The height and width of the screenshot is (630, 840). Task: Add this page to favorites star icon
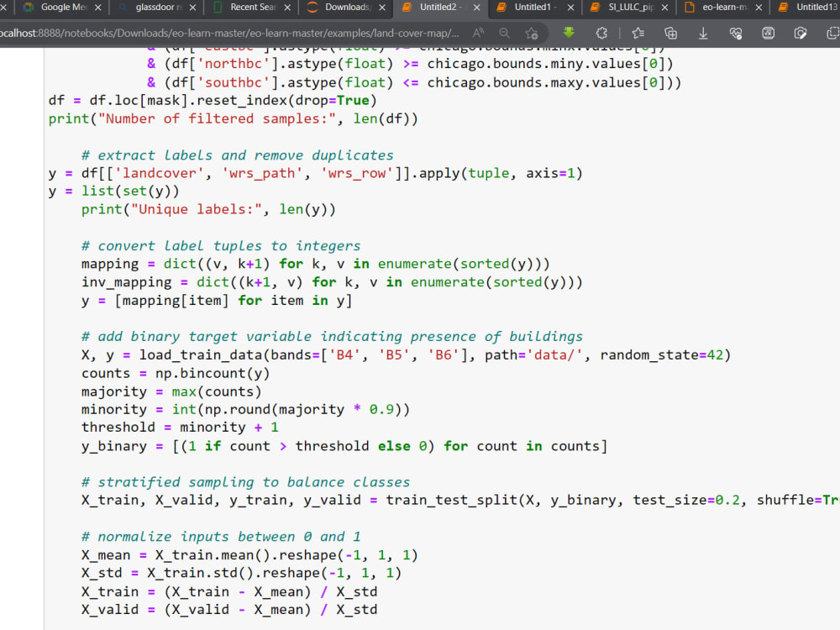[532, 34]
